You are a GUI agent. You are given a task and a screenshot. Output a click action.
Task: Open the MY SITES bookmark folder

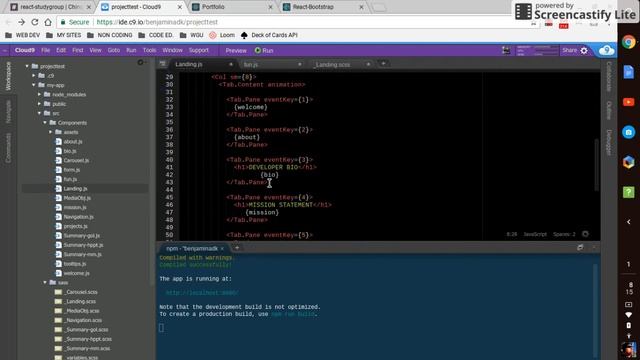coord(64,35)
